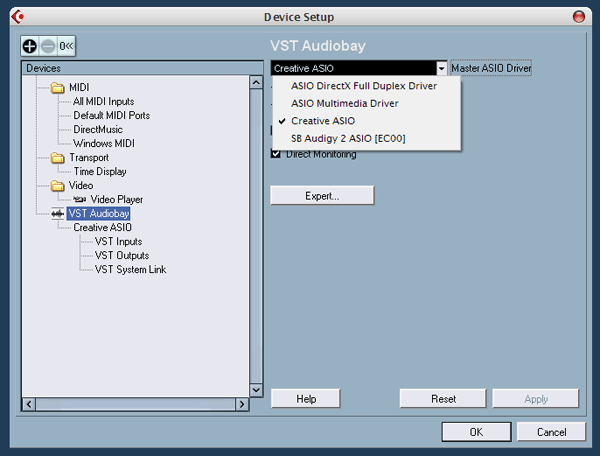Select VST Outputs in device tree
This screenshot has height=456, width=600.
click(x=119, y=256)
